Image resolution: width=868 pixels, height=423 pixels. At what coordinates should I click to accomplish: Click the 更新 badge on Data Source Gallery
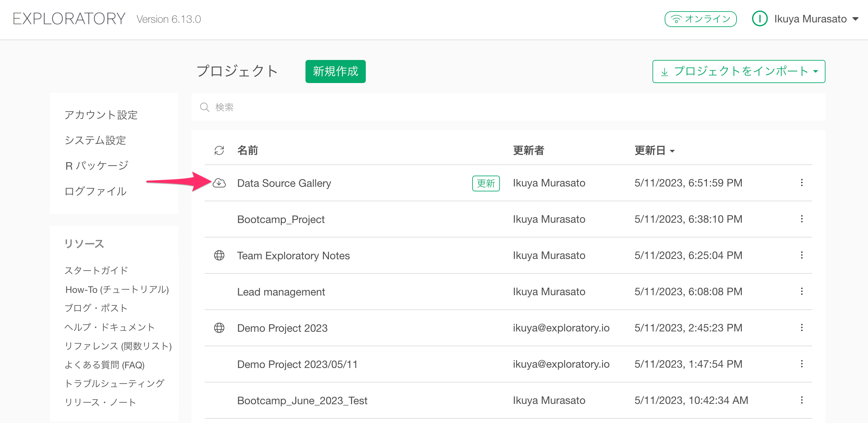pos(485,183)
